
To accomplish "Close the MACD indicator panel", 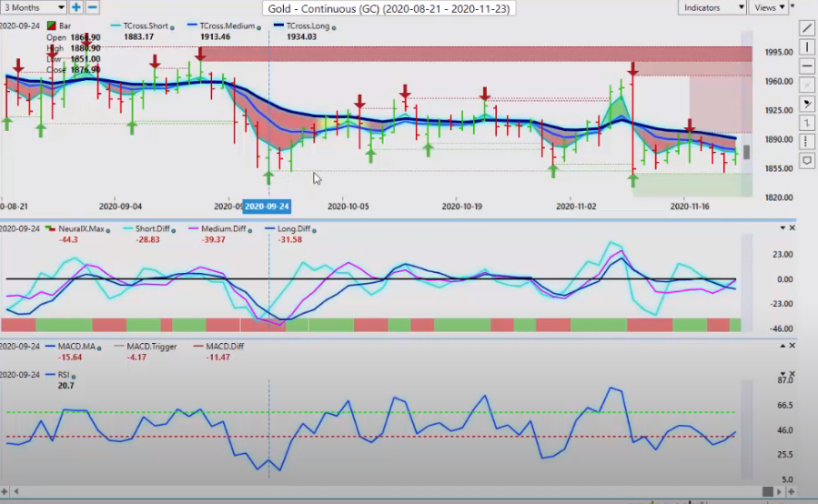I will click(x=792, y=346).
